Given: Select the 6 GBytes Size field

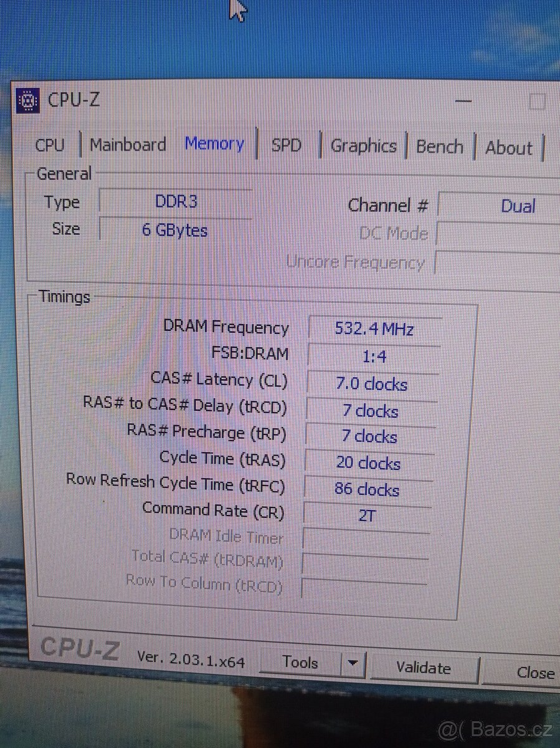Looking at the screenshot, I should tap(174, 230).
